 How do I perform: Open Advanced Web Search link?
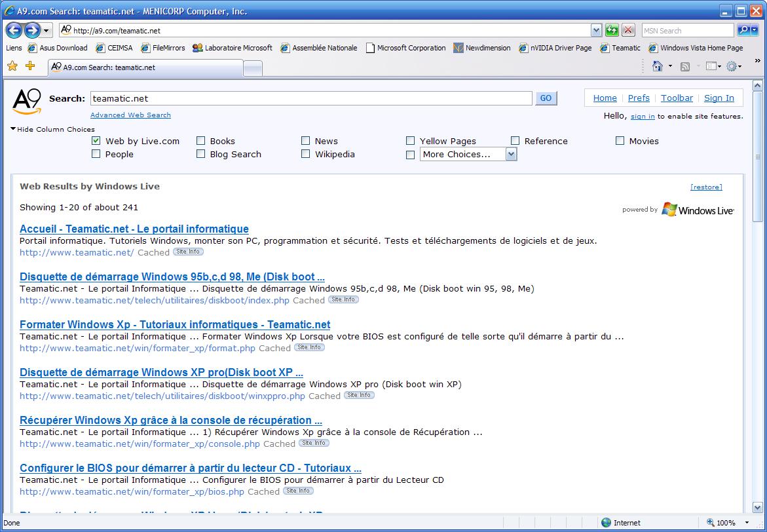pos(130,115)
